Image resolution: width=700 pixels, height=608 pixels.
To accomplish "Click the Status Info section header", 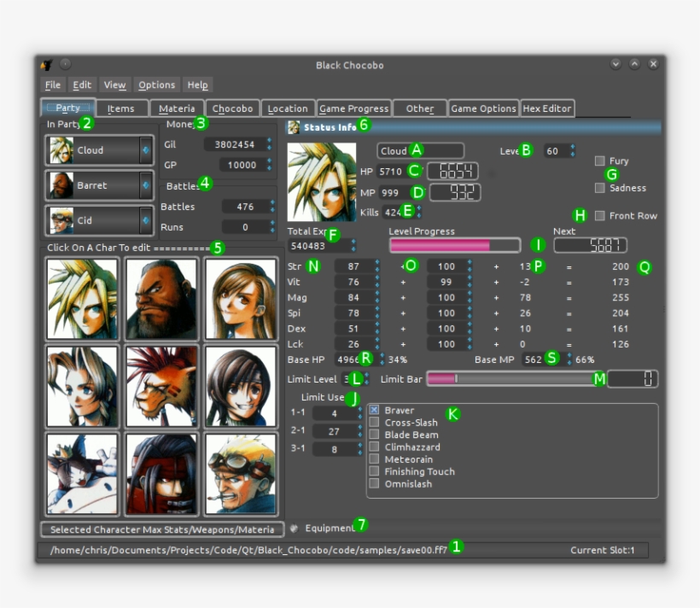I will (473, 127).
